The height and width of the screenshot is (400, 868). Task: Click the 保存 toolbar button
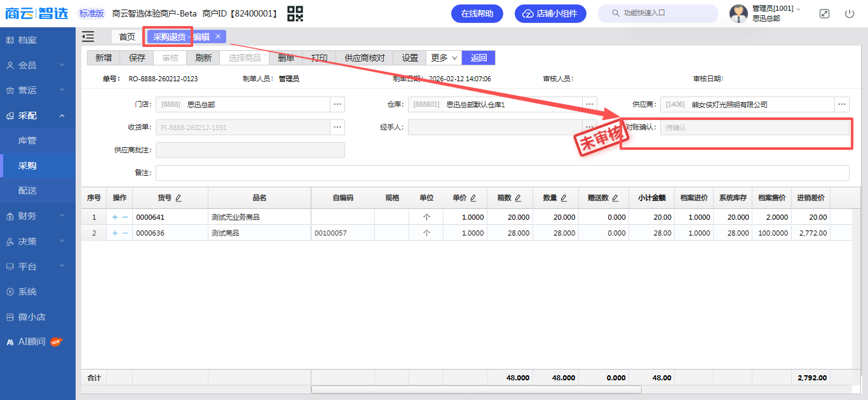click(137, 58)
